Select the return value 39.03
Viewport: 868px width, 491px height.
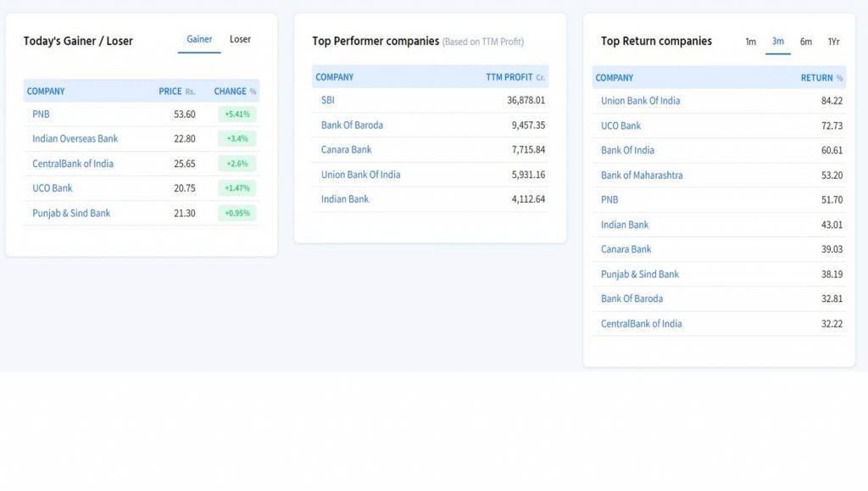coord(832,249)
